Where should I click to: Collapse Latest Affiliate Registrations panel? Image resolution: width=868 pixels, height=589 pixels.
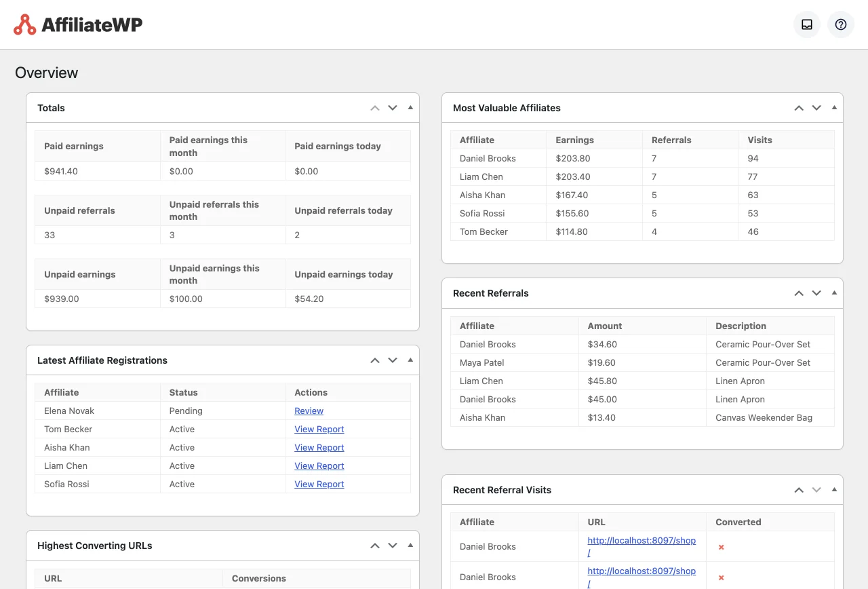tap(410, 360)
